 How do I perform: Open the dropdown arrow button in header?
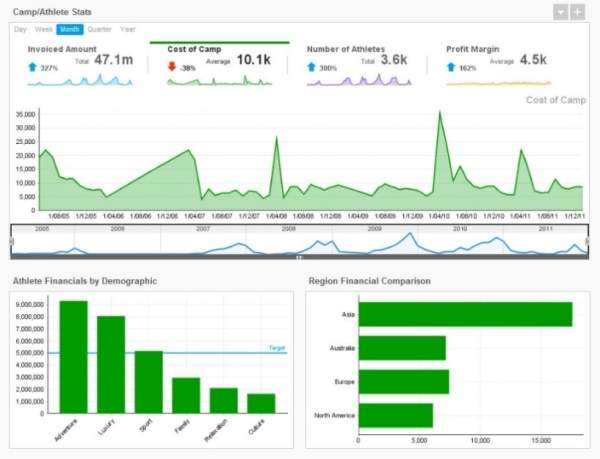pos(561,11)
